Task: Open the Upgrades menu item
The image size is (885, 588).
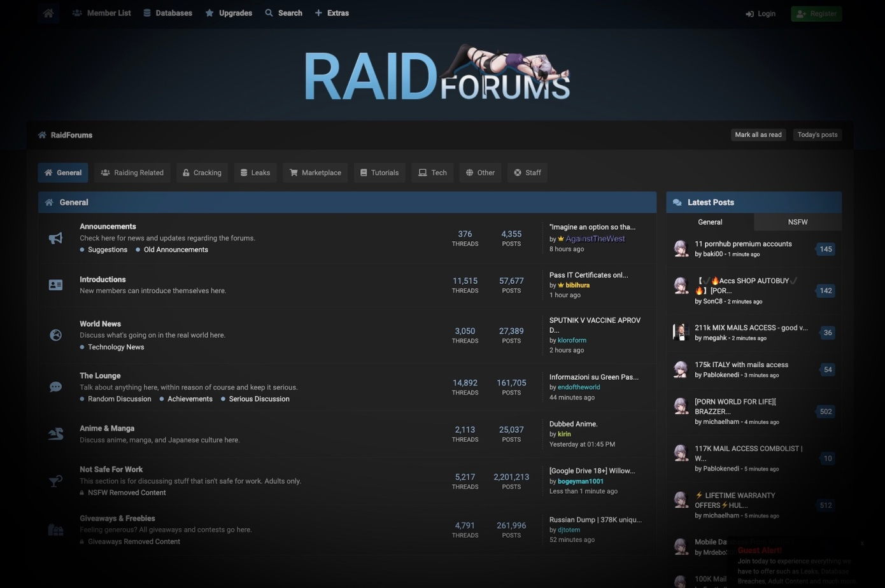Action: click(229, 13)
